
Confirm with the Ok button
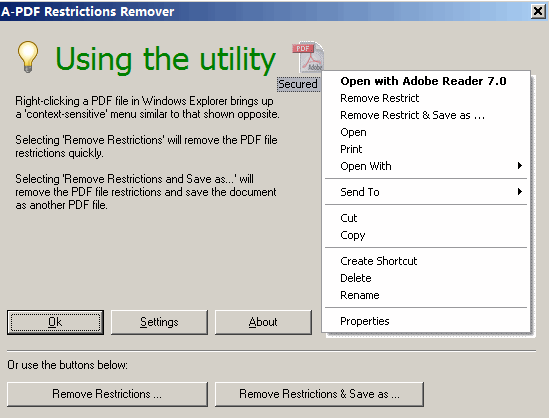55,322
